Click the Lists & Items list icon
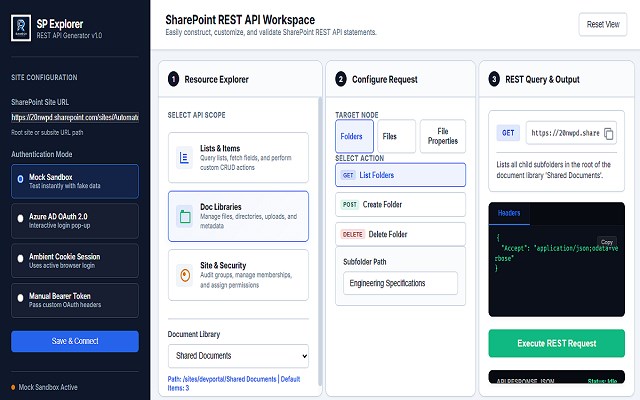The width and height of the screenshot is (640, 400). pos(184,158)
